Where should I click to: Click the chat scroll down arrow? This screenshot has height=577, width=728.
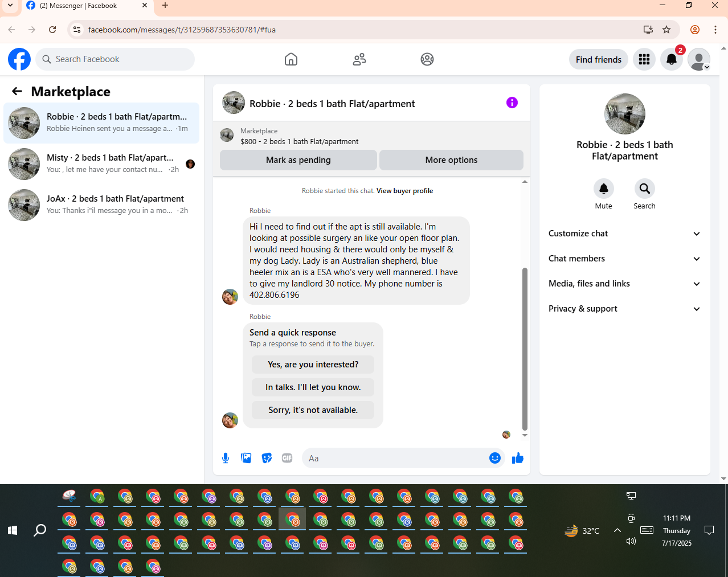point(525,436)
